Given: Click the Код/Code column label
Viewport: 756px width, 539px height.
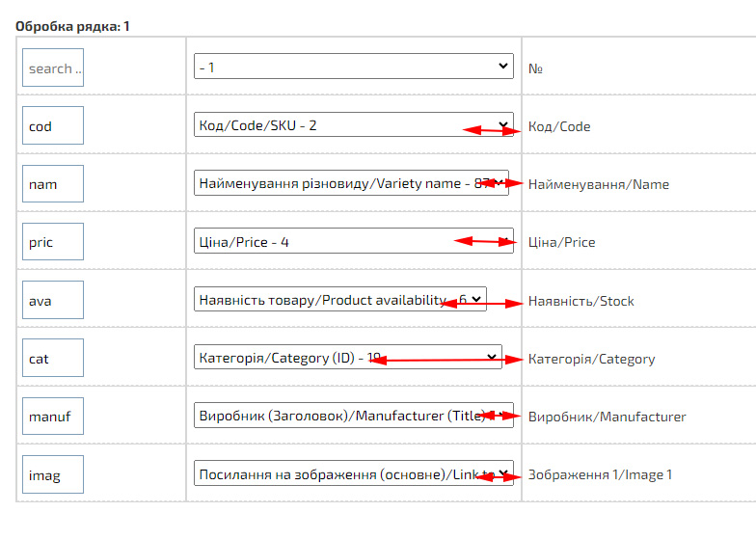Looking at the screenshot, I should point(559,126).
